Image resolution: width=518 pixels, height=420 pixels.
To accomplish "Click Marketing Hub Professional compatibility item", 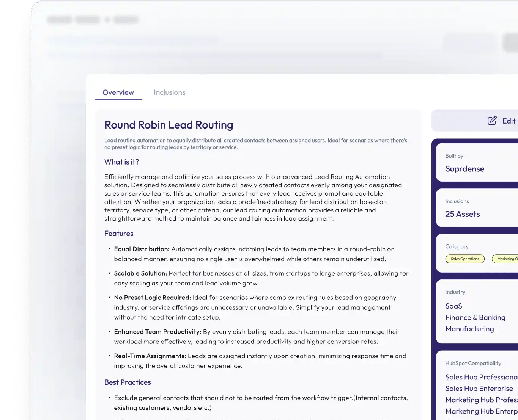I will 482,400.
